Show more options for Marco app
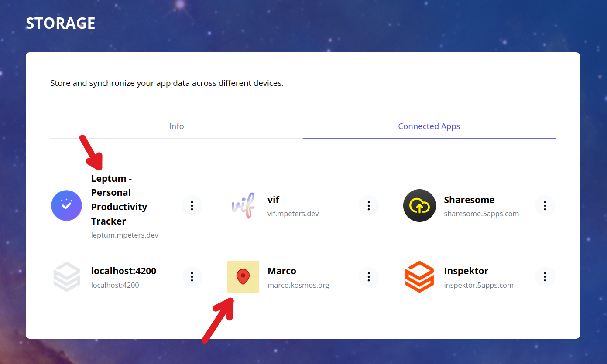This screenshot has height=364, width=607. (x=369, y=277)
